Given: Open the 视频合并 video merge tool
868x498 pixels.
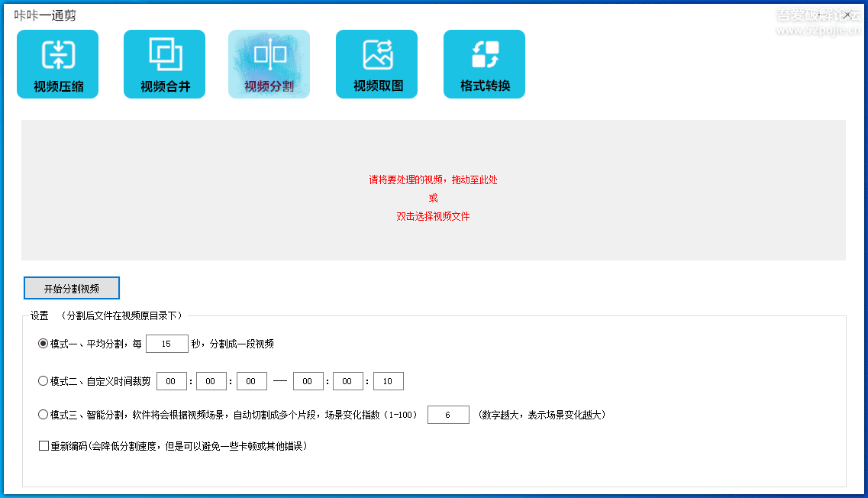Looking at the screenshot, I should (164, 64).
